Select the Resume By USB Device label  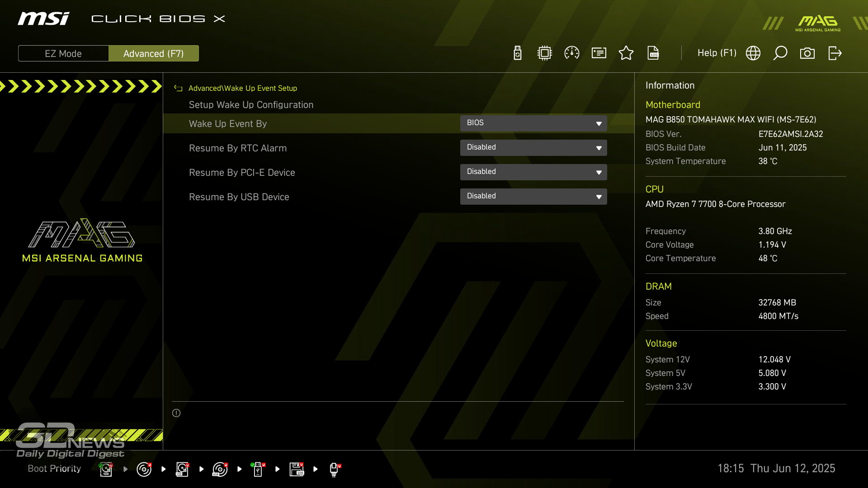[x=239, y=197]
